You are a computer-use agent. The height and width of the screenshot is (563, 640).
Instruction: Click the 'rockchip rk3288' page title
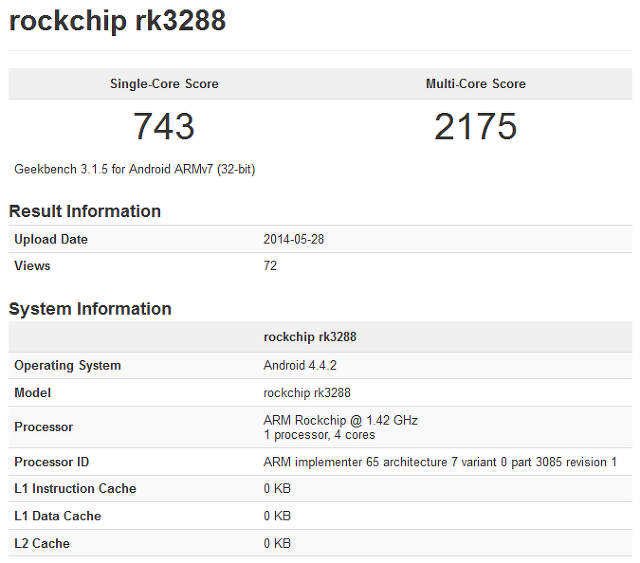pos(117,20)
